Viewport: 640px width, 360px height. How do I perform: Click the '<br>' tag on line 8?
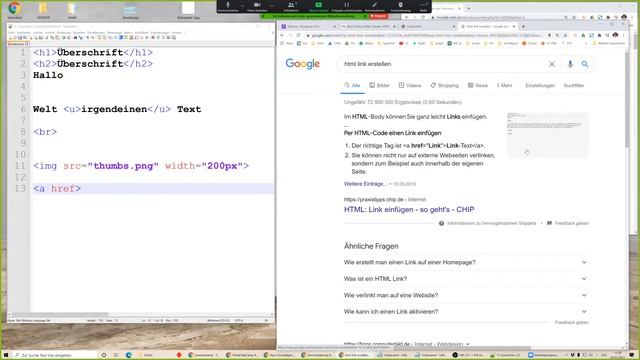click(45, 132)
